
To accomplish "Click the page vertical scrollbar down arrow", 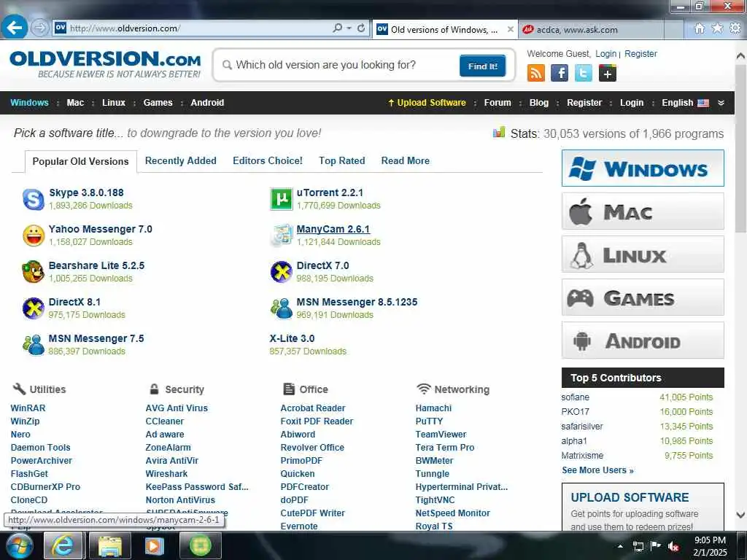I will [741, 515].
